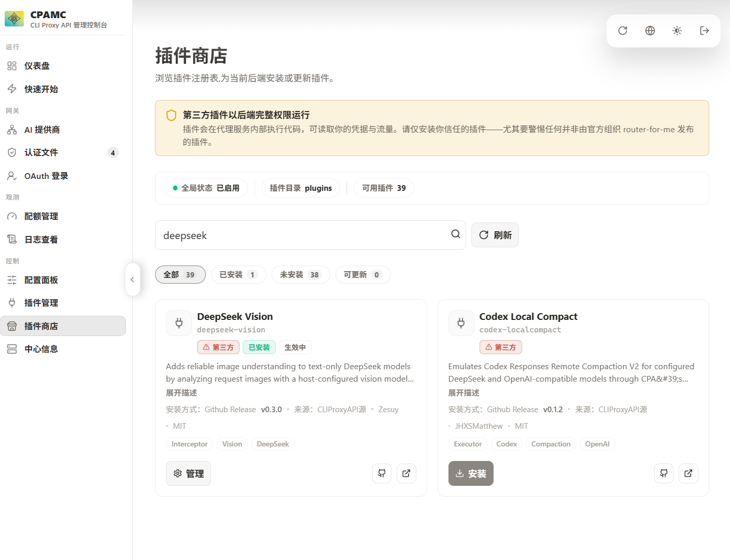Viewport: 730px width, 560px height.
Task: Open 快速开始 quick start page
Action: [63, 89]
